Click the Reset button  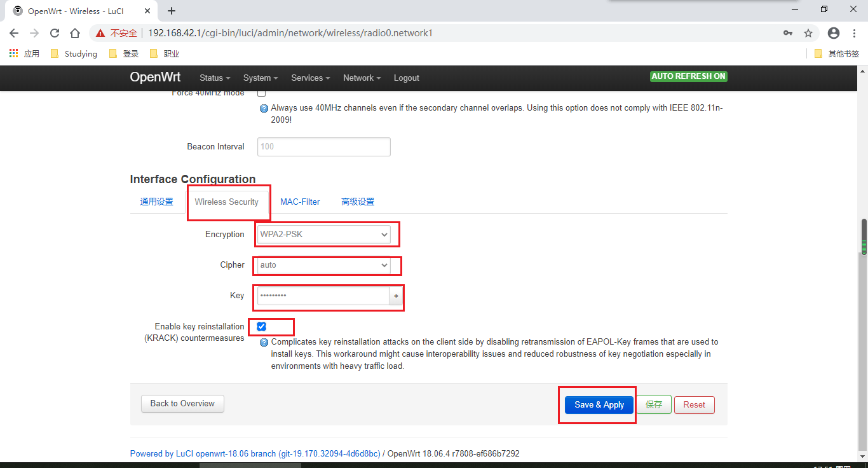pos(695,405)
